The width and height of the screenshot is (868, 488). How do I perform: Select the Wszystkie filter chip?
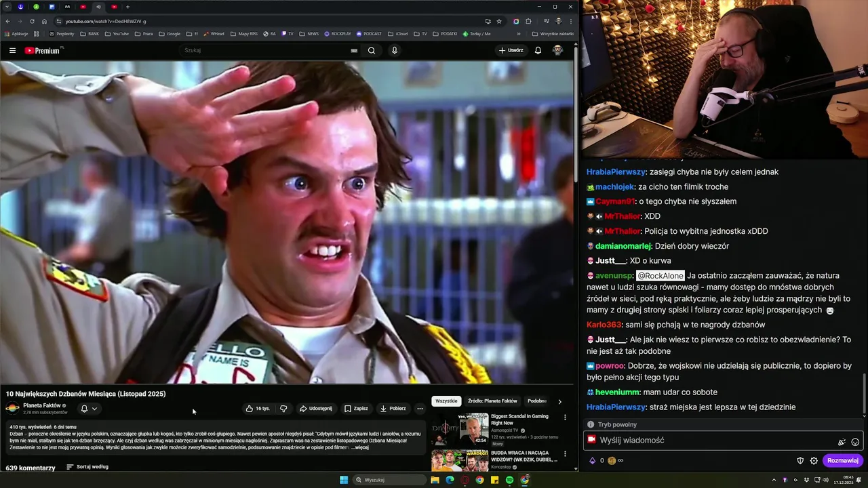pos(446,401)
